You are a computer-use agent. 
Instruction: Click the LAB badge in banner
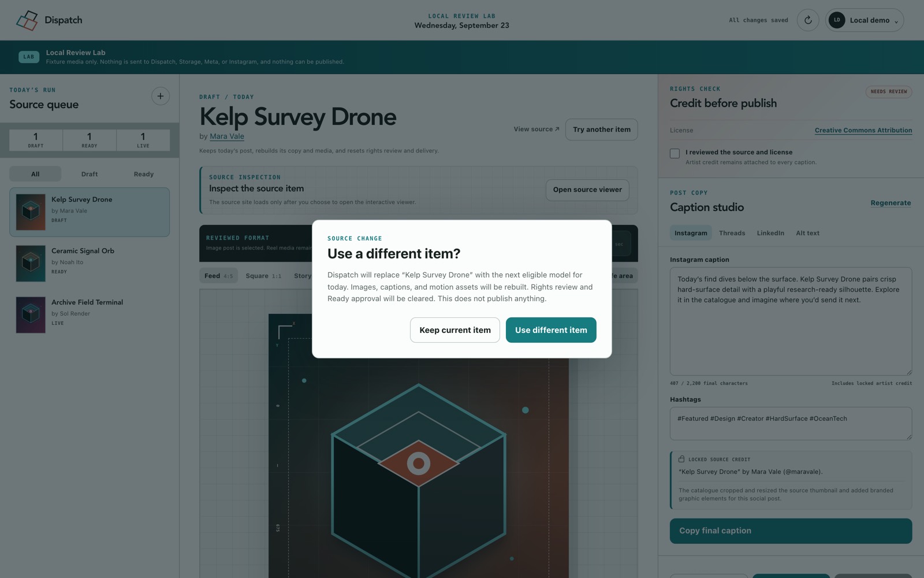(29, 57)
